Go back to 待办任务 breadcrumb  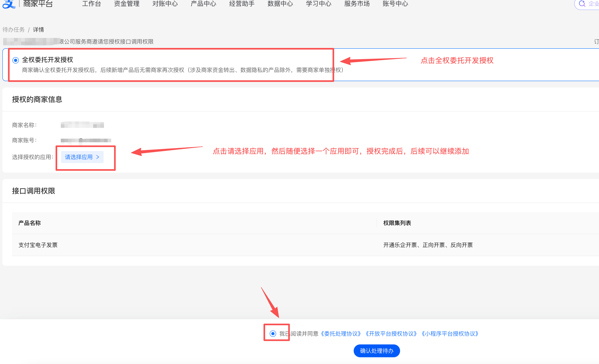point(14,30)
